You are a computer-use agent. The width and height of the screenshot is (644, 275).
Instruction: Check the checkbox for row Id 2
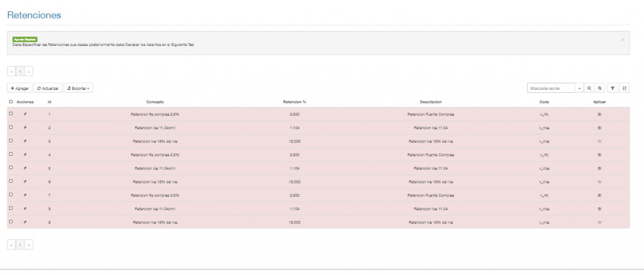coord(11,127)
